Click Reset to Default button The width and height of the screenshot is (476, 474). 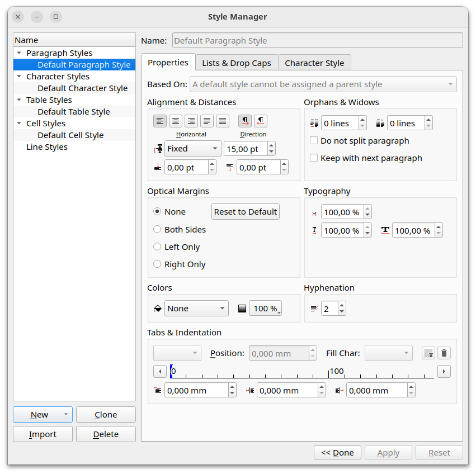(245, 212)
